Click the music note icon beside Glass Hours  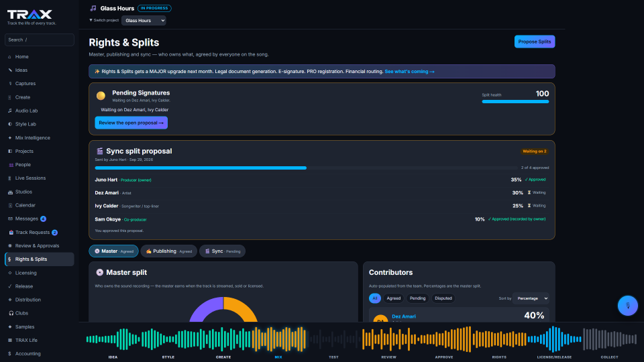coord(93,8)
